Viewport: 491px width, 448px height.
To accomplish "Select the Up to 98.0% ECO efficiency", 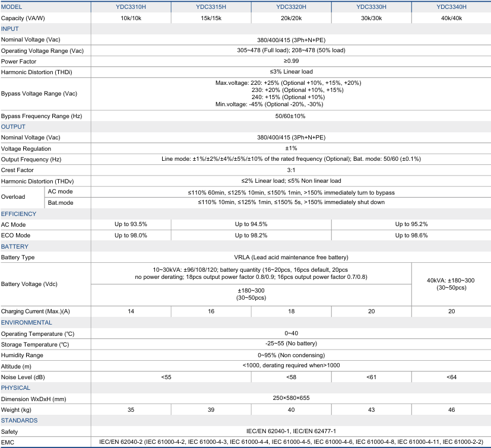I will (131, 235).
